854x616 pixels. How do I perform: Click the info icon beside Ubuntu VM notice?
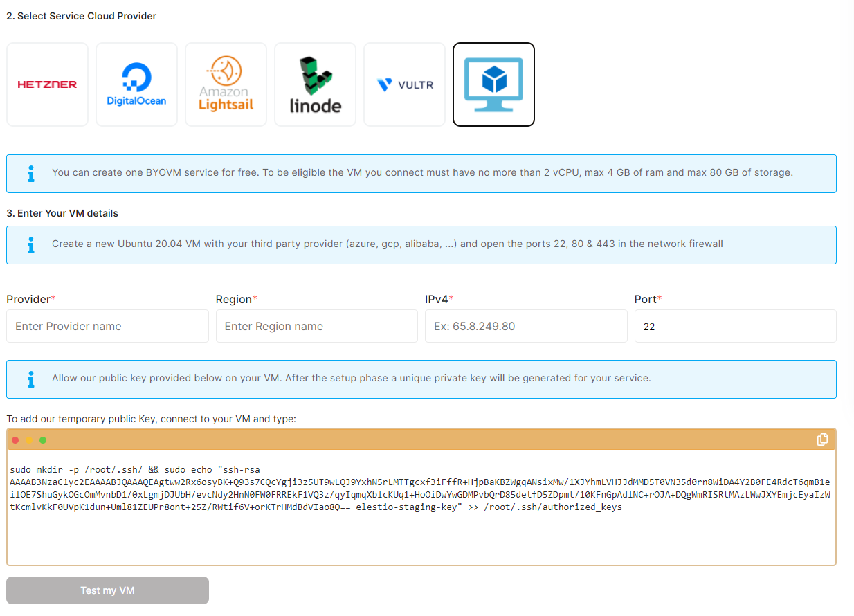click(30, 244)
